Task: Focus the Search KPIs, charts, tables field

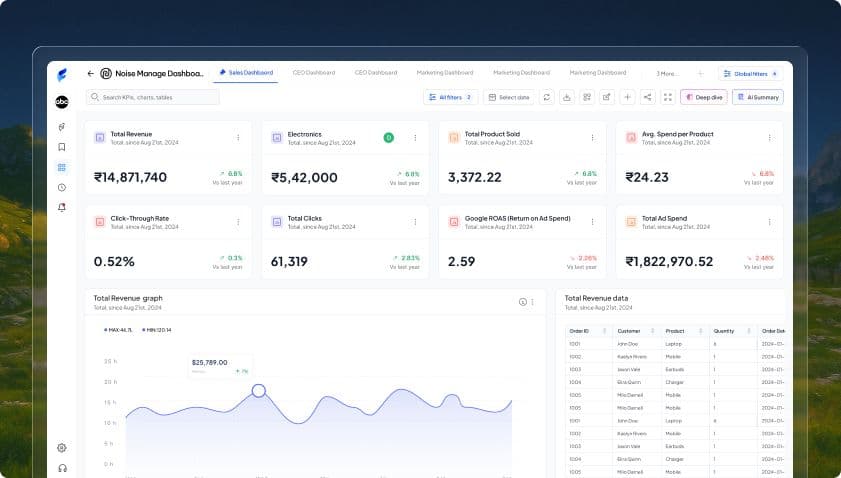Action: tap(153, 97)
